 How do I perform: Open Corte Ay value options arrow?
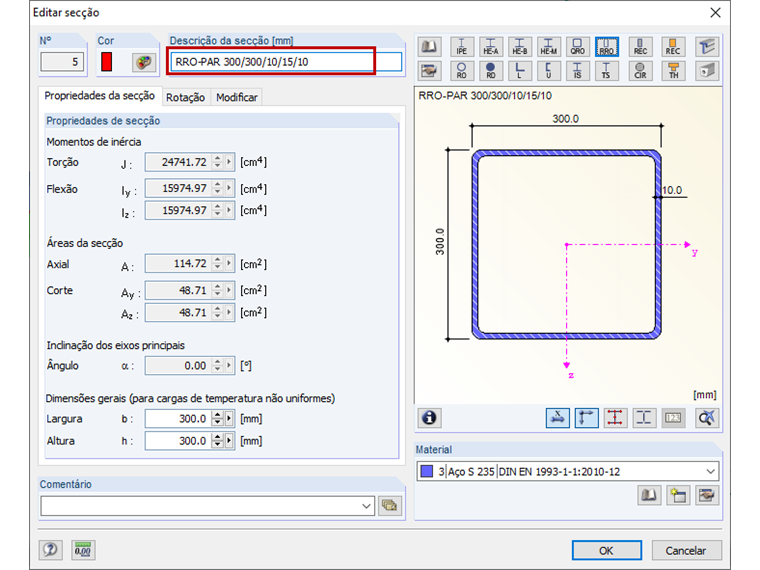click(229, 290)
